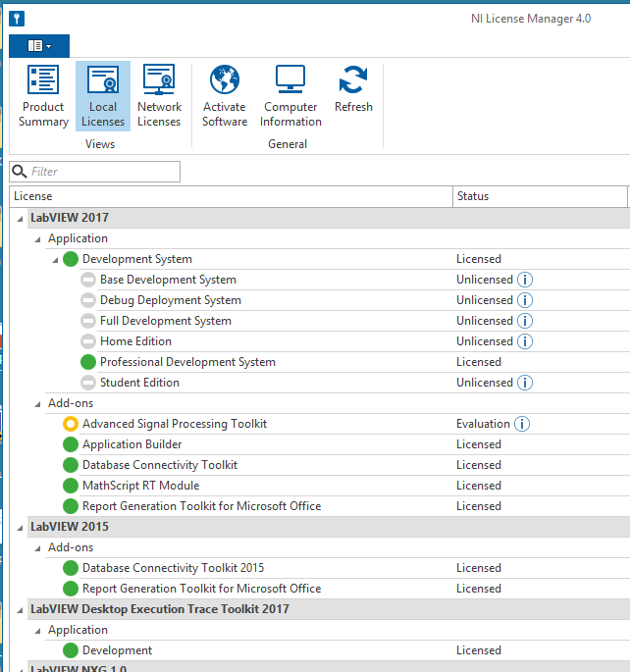Screen dimensions: 630x672
Task: Select Report Generation Toolkit under LabVIEW 2015
Action: pyautogui.click(x=201, y=589)
